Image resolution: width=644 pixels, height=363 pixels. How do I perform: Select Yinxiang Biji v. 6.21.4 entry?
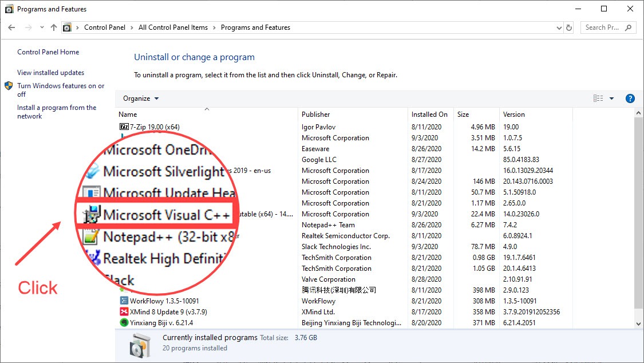coord(161,323)
